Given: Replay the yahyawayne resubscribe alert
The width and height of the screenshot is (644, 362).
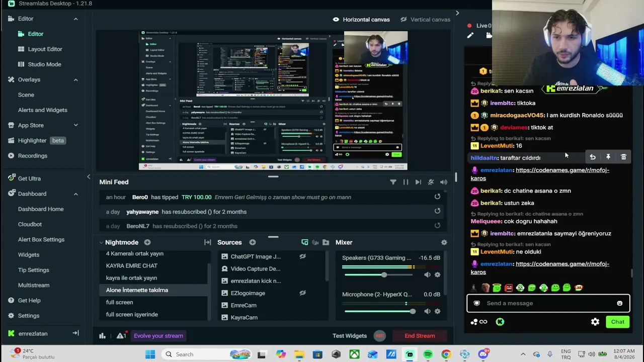Looking at the screenshot, I should point(437,211).
